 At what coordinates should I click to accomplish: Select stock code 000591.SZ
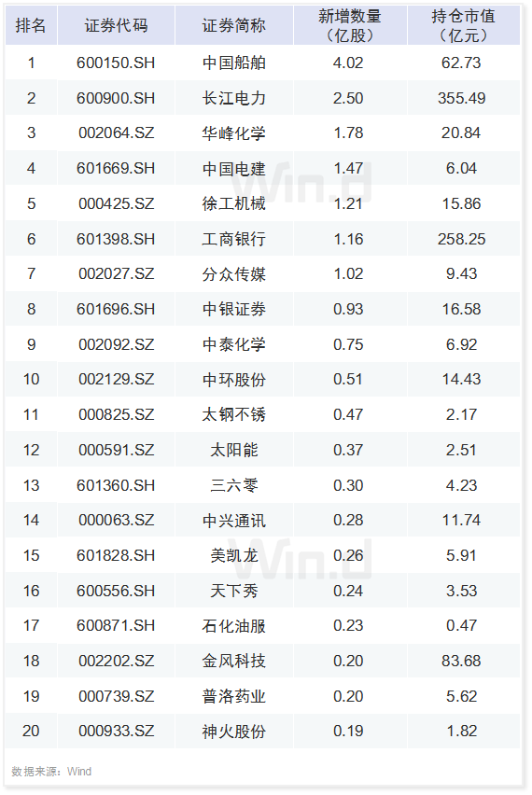(x=116, y=451)
